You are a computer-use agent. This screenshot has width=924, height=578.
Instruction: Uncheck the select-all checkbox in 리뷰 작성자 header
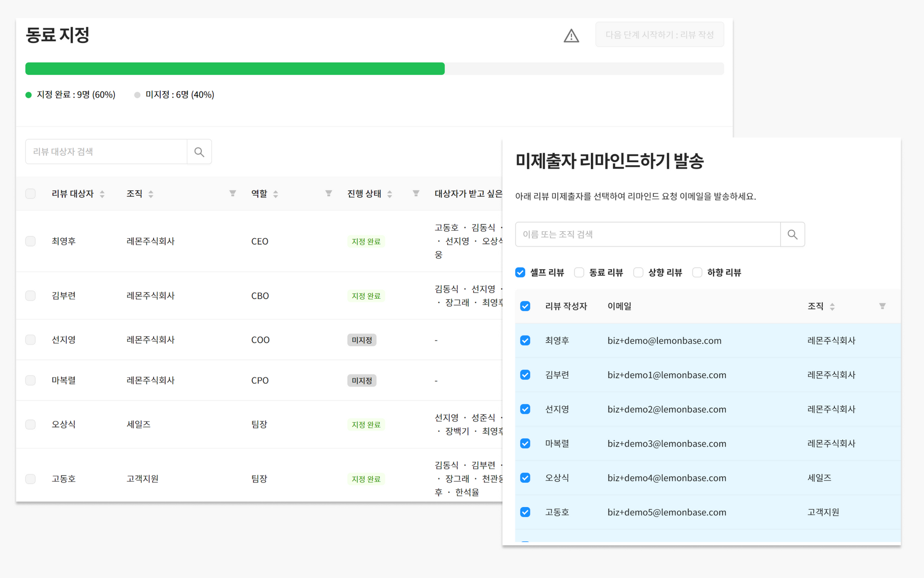525,306
